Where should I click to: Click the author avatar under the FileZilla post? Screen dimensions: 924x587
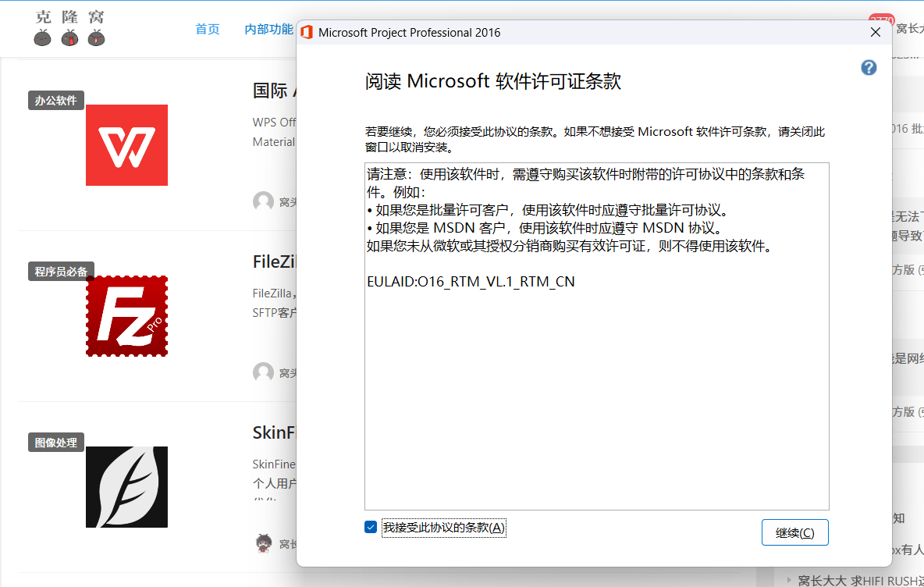click(263, 372)
